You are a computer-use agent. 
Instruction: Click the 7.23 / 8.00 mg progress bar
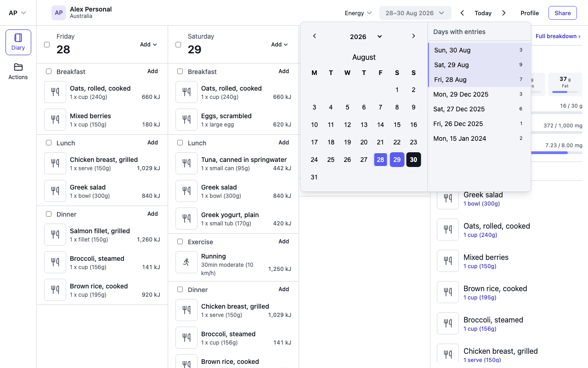click(x=556, y=152)
